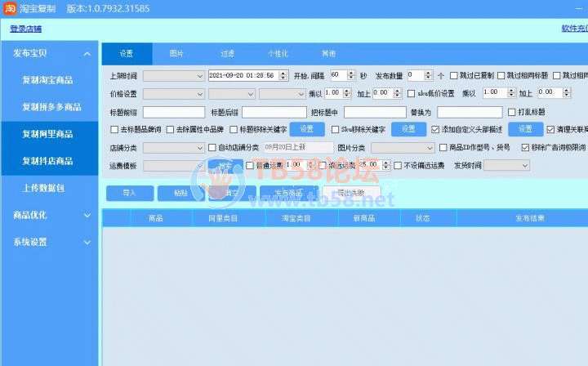
Task: Toggle the 去除属性中品牌 checkbox
Action: point(170,130)
